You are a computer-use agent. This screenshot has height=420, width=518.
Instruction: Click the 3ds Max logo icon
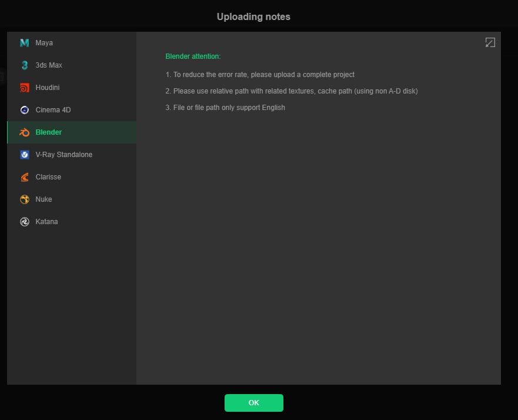pyautogui.click(x=24, y=65)
